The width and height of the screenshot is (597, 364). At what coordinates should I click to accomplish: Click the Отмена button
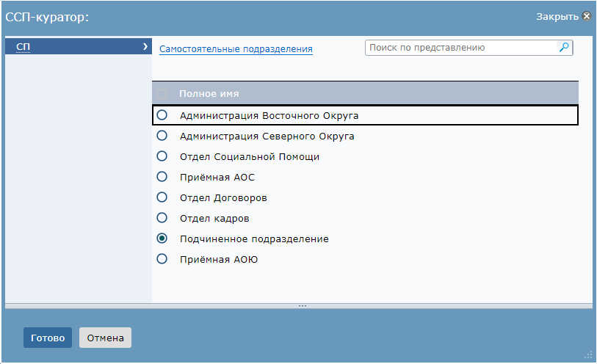pyautogui.click(x=106, y=338)
